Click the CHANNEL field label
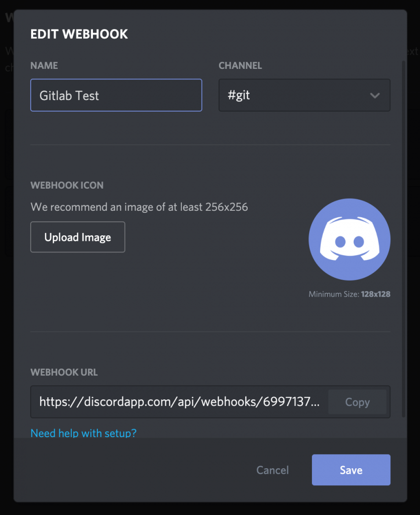The image size is (420, 515). [240, 65]
